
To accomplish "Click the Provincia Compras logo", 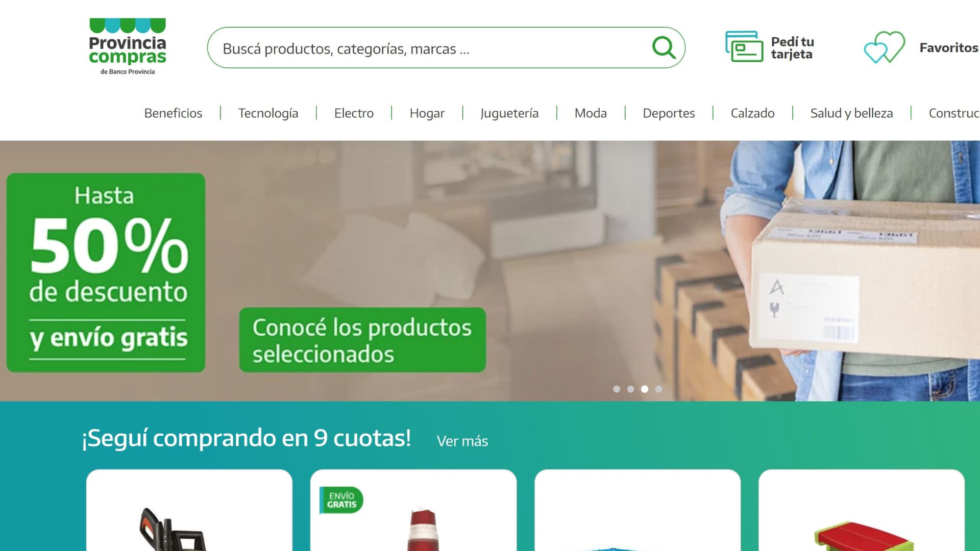I will point(127,45).
